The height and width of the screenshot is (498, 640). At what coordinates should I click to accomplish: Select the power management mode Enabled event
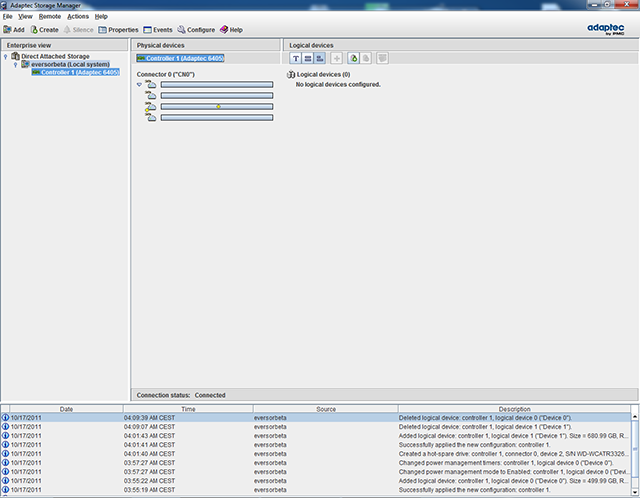tap(316, 472)
